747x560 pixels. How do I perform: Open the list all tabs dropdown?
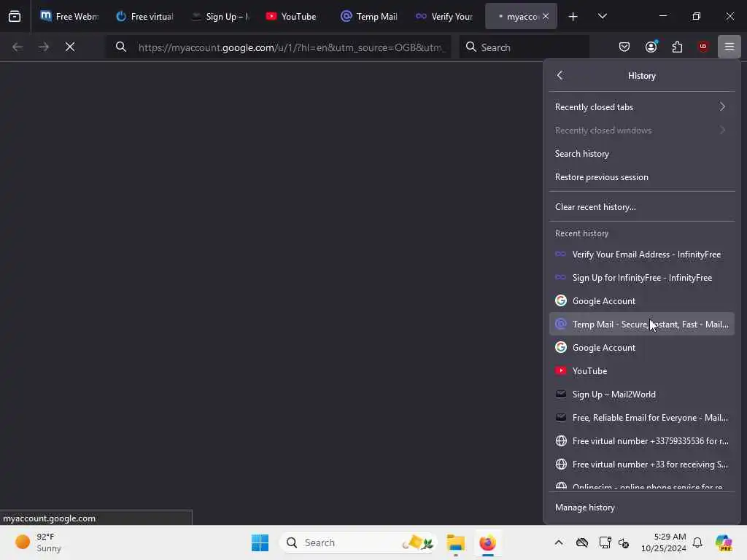pyautogui.click(x=602, y=16)
